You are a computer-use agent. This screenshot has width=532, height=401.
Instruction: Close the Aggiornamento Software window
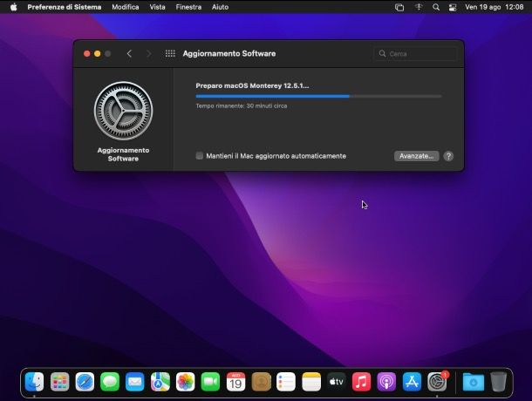coord(87,53)
